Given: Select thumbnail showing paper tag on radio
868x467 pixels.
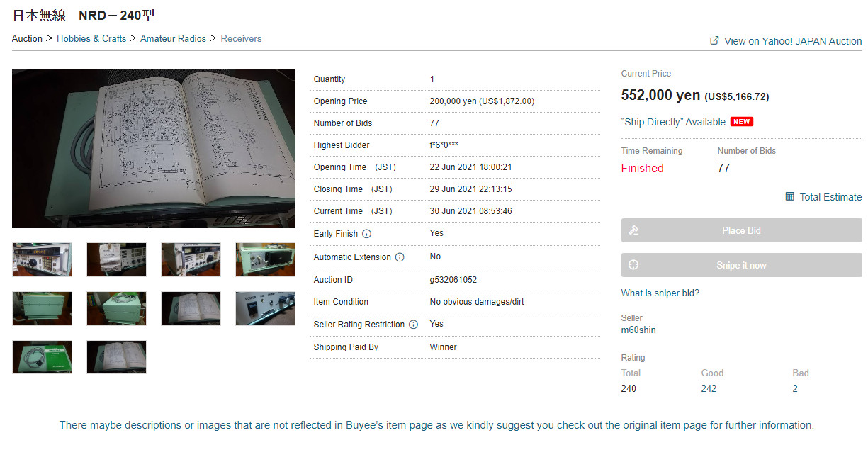Looking at the screenshot, I should (x=116, y=259).
